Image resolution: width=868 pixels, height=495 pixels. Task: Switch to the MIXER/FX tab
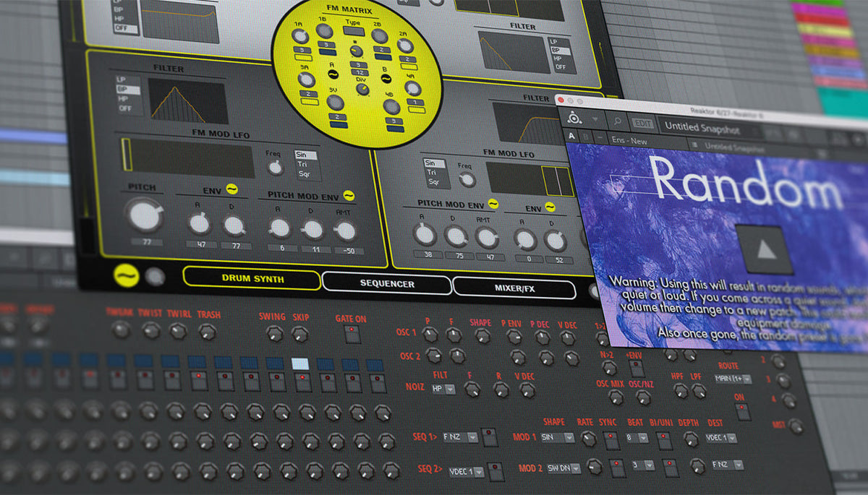coord(514,288)
